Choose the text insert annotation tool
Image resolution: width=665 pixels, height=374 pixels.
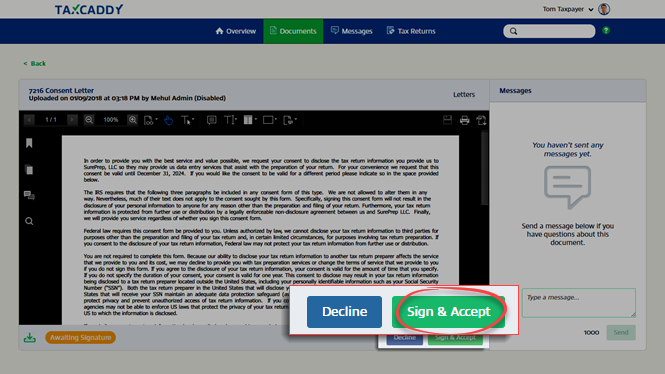click(x=229, y=120)
